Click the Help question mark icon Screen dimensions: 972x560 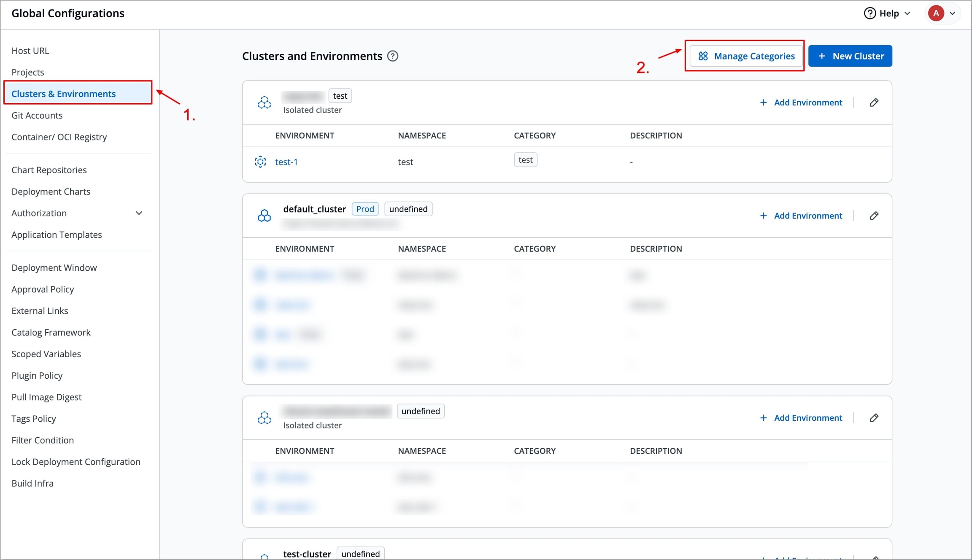click(x=869, y=13)
